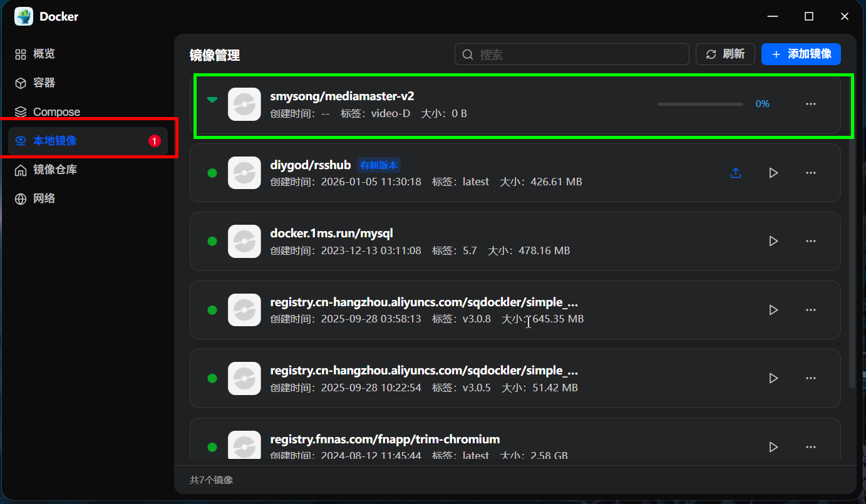Viewport: 866px width, 504px height.
Task: Click creation time 2026-01-05 11:30:18
Action: coord(371,182)
